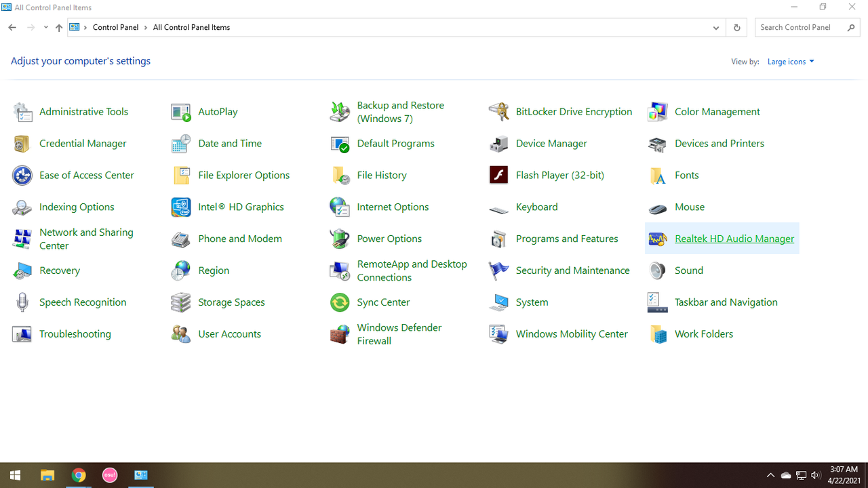Click the Flash Player icon
868x488 pixels.
pos(498,176)
